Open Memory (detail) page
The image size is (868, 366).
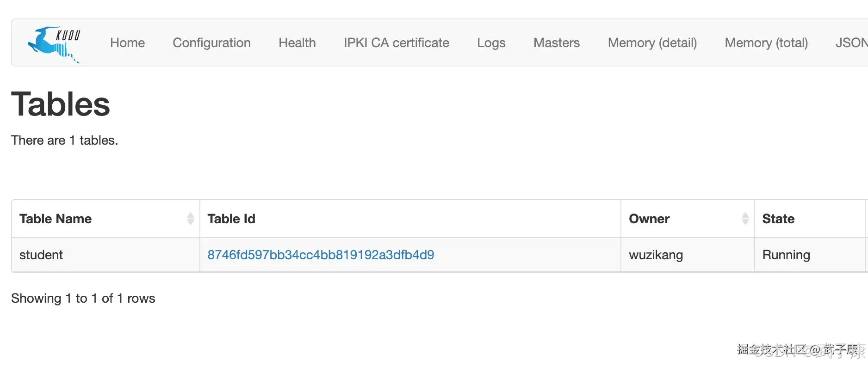(x=652, y=43)
